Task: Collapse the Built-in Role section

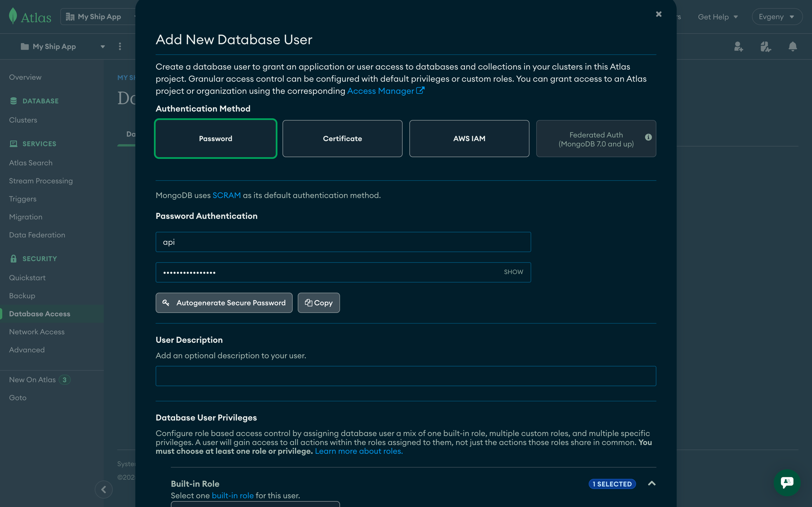Action: coord(652,484)
